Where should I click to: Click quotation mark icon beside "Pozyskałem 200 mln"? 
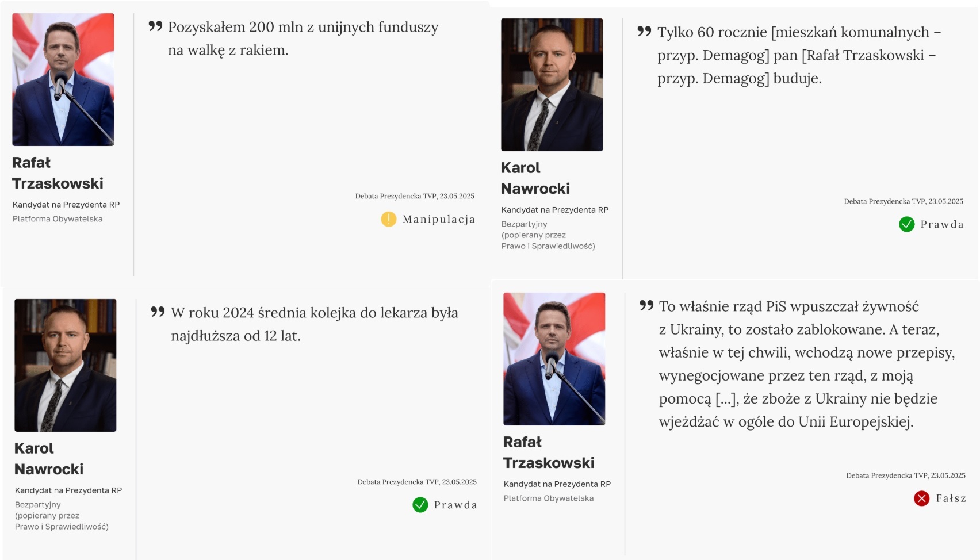tap(155, 26)
